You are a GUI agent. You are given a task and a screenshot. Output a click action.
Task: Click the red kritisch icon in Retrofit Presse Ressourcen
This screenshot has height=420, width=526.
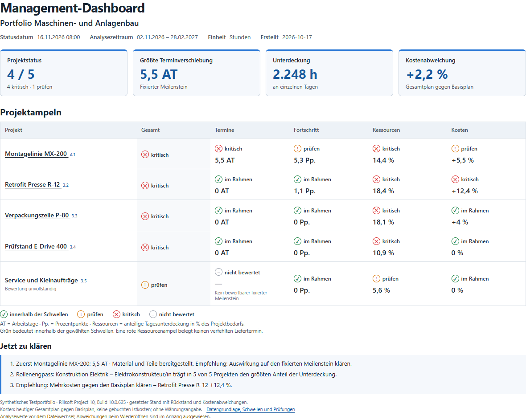[376, 179]
